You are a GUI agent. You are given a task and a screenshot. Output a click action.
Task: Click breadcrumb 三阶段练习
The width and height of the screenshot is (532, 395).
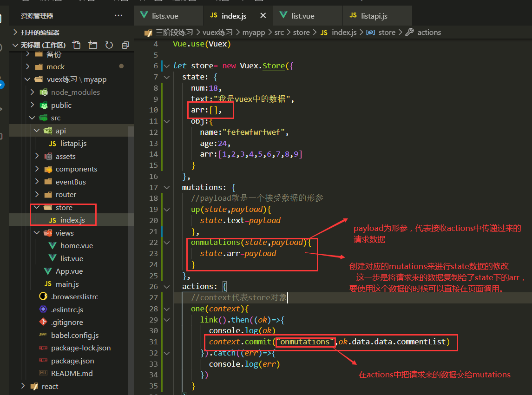click(x=174, y=32)
